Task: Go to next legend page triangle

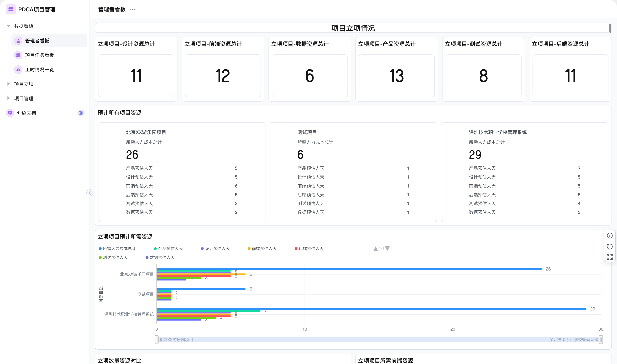Action: (387, 249)
